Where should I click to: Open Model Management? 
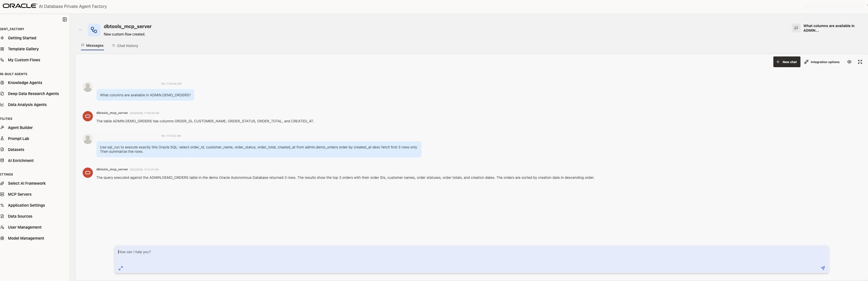(x=26, y=238)
